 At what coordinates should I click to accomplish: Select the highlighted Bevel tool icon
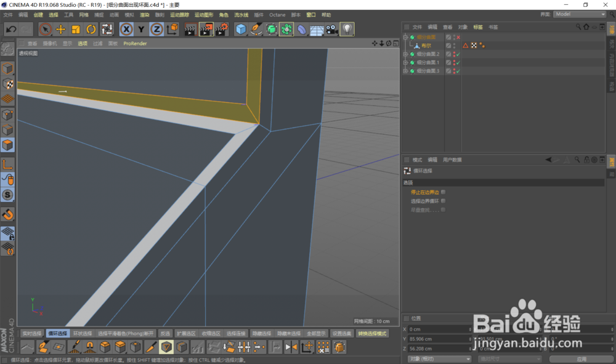pos(166,347)
